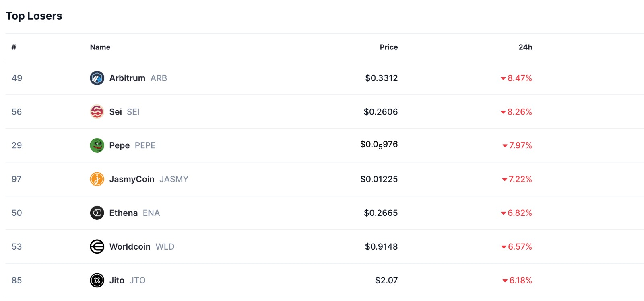Select the Ethena ENA row name
Image resolution: width=644 pixels, height=301 pixels.
pos(134,213)
